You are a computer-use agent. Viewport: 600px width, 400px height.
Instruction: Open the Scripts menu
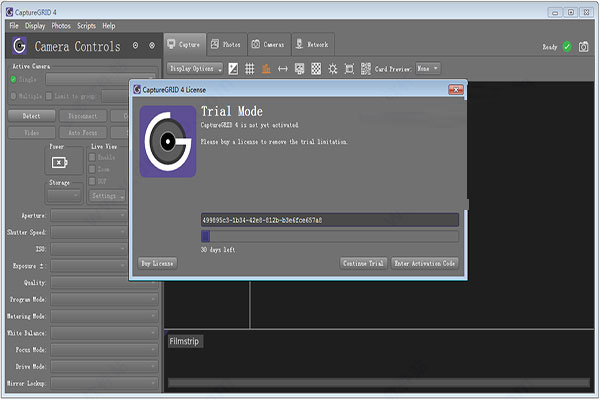point(86,26)
